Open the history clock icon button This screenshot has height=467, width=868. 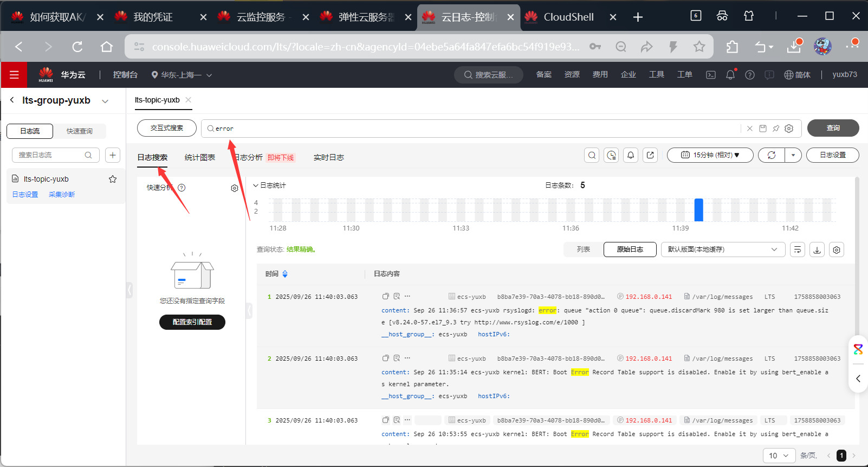click(612, 155)
